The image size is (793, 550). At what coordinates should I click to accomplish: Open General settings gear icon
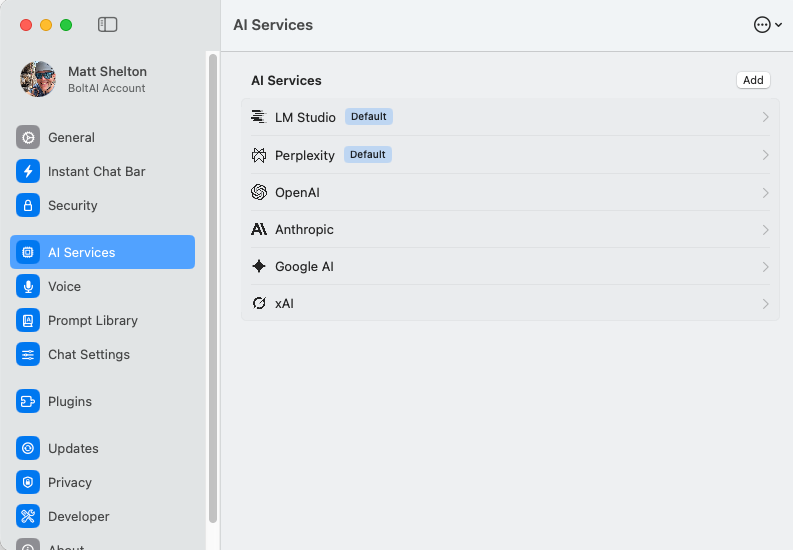pyautogui.click(x=28, y=137)
